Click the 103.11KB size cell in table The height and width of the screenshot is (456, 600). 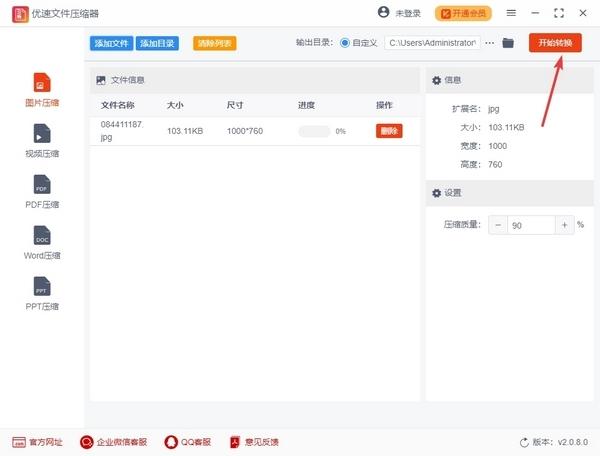tap(185, 131)
